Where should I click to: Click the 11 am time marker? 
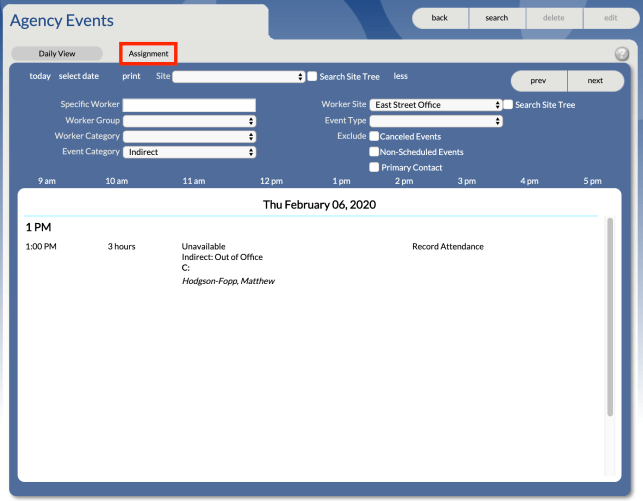pos(194,181)
